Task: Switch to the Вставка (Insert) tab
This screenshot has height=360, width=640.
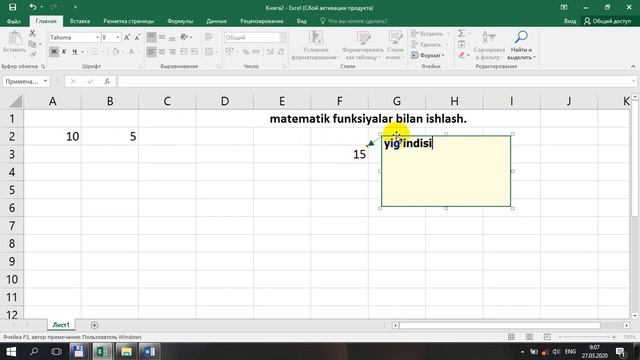Action: tap(80, 21)
